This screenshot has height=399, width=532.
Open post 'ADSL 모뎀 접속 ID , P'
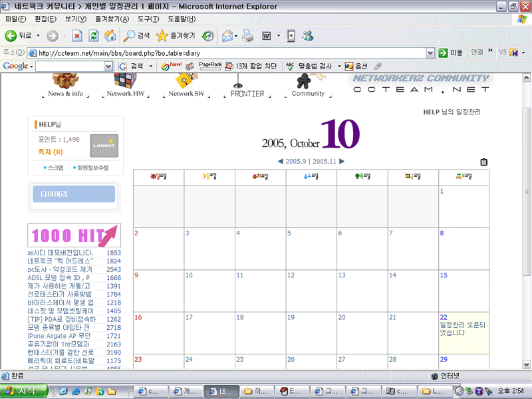[59, 277]
